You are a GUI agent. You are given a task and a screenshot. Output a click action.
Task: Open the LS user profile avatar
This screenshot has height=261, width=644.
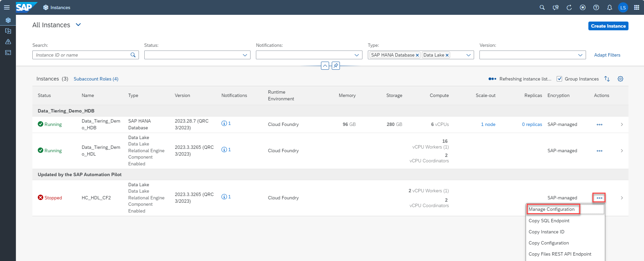pos(623,7)
